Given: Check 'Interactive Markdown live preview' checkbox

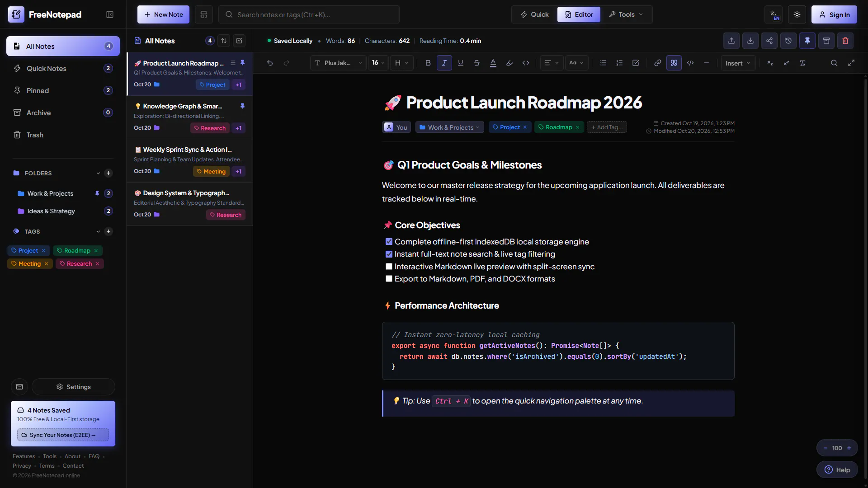Looking at the screenshot, I should pyautogui.click(x=389, y=267).
